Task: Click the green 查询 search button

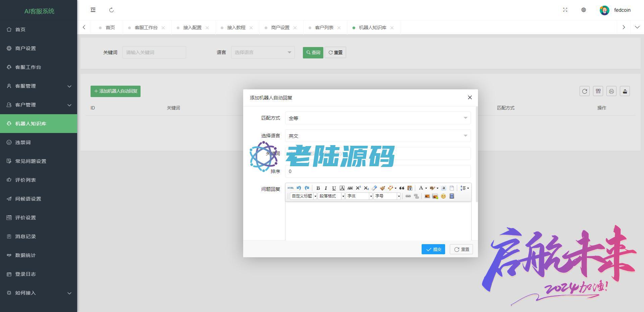Action: coord(313,52)
